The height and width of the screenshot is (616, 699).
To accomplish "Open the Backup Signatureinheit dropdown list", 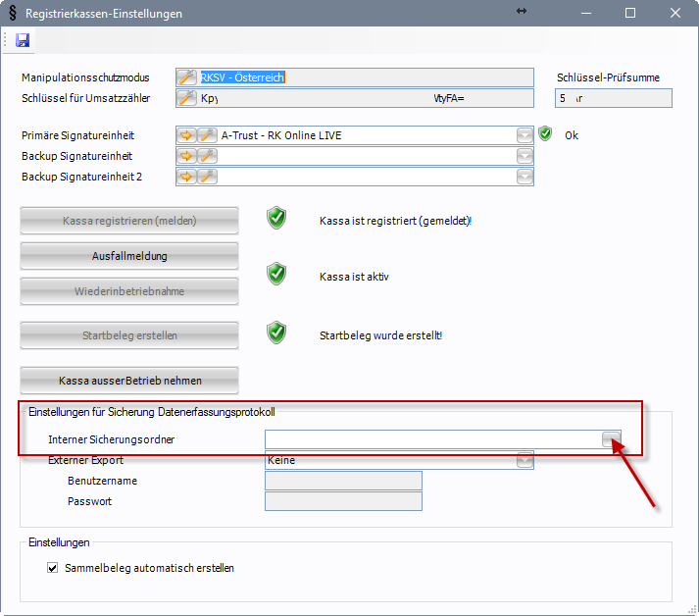I will click(x=525, y=156).
